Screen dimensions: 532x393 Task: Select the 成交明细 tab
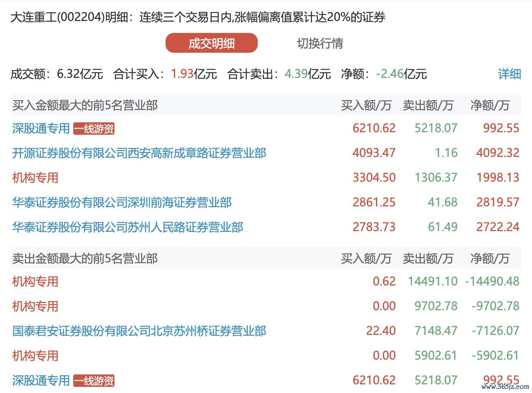tap(211, 43)
